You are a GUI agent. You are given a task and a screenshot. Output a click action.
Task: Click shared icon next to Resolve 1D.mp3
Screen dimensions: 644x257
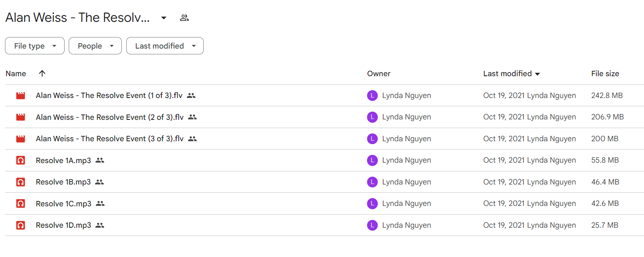(100, 225)
